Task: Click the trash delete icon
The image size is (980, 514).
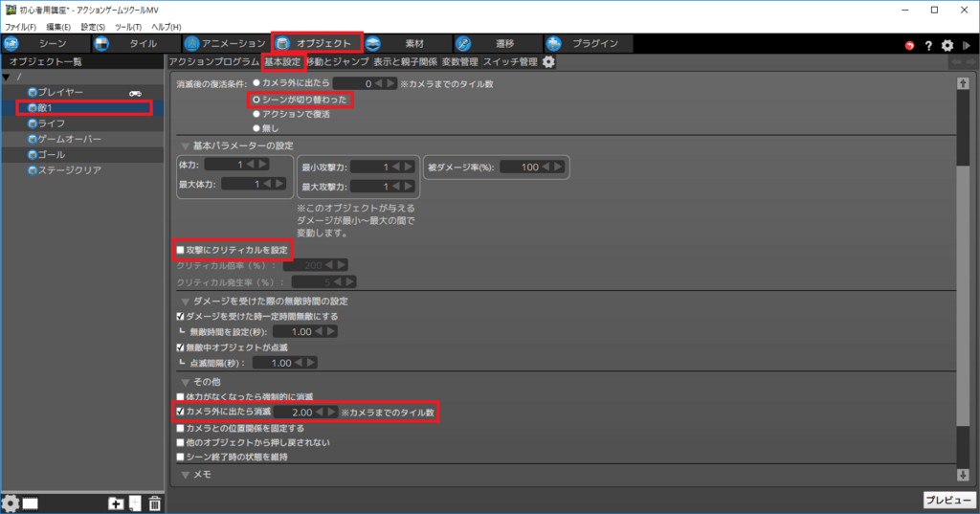Action: tap(154, 503)
